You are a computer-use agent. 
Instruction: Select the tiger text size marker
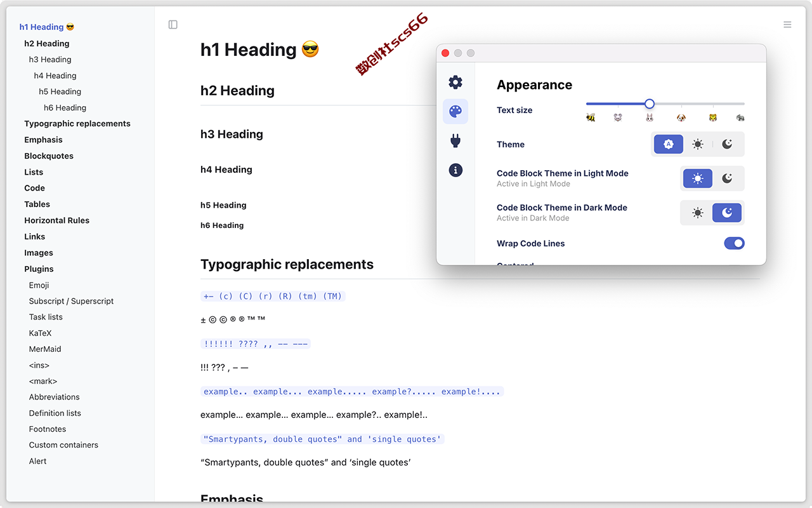tap(713, 117)
